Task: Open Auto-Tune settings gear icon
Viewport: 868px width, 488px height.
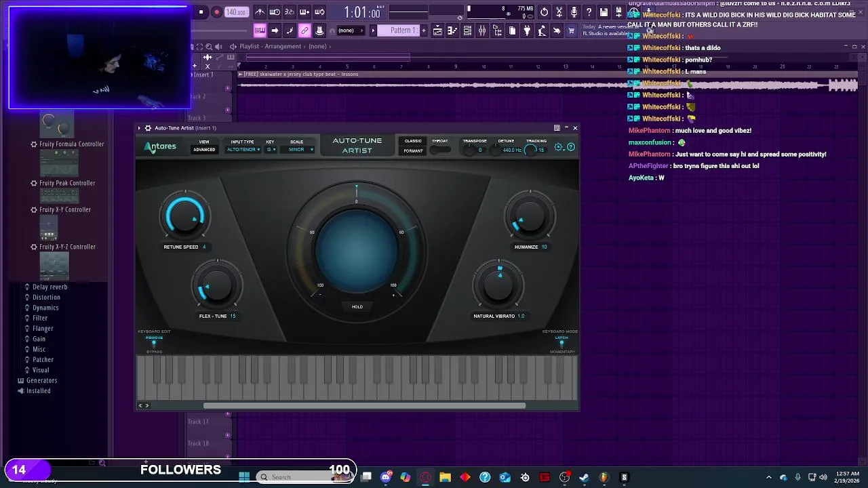Action: tap(559, 147)
